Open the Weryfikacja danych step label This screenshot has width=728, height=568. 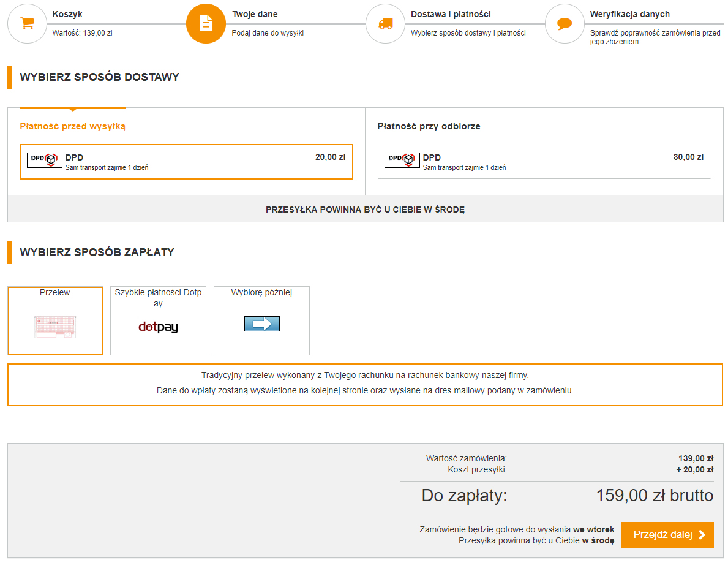[629, 14]
